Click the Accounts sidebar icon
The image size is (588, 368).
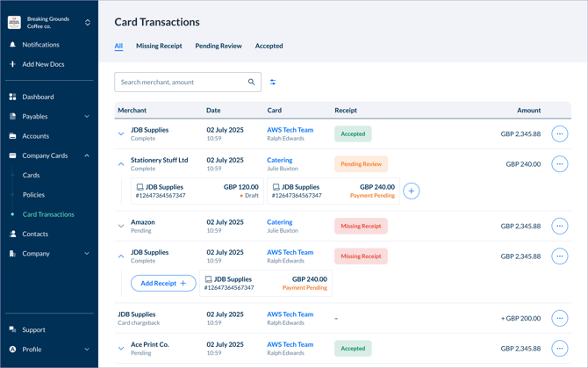coord(13,136)
